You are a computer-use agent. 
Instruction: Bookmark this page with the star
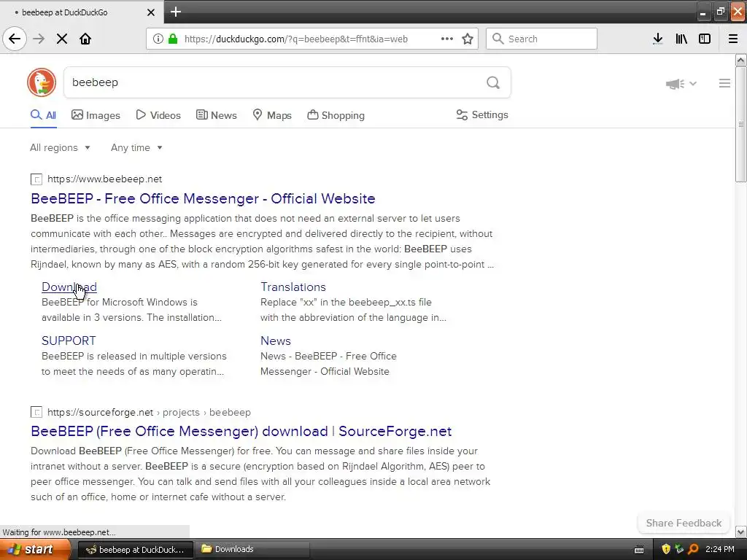point(468,39)
